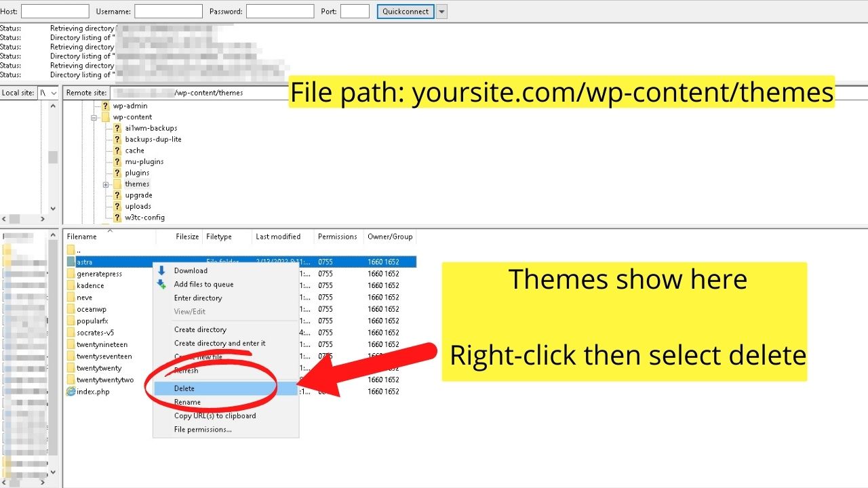Image resolution: width=868 pixels, height=488 pixels.
Task: Click the cache question-mark folder icon
Action: click(118, 150)
